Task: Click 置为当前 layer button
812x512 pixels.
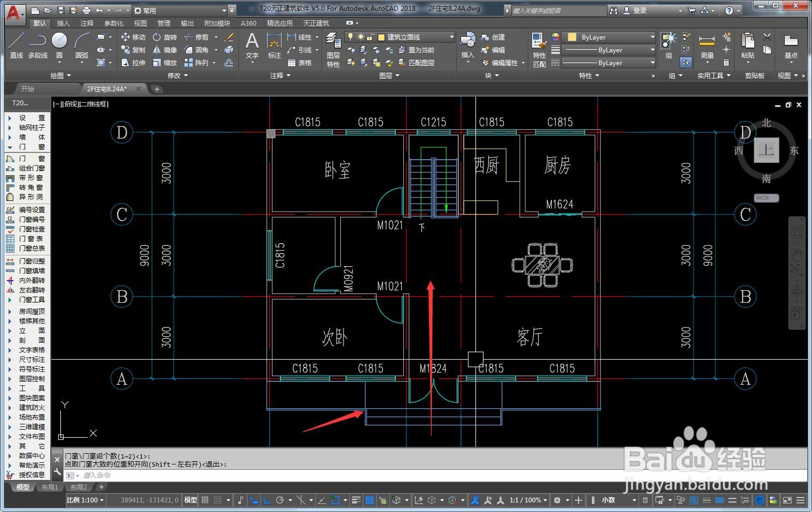Action: [x=416, y=50]
